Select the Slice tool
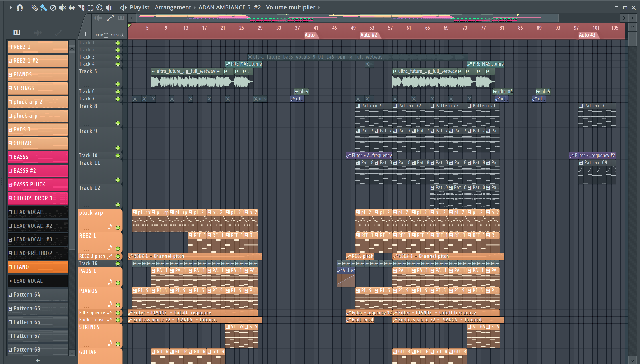This screenshot has width=640, height=364. point(81,8)
